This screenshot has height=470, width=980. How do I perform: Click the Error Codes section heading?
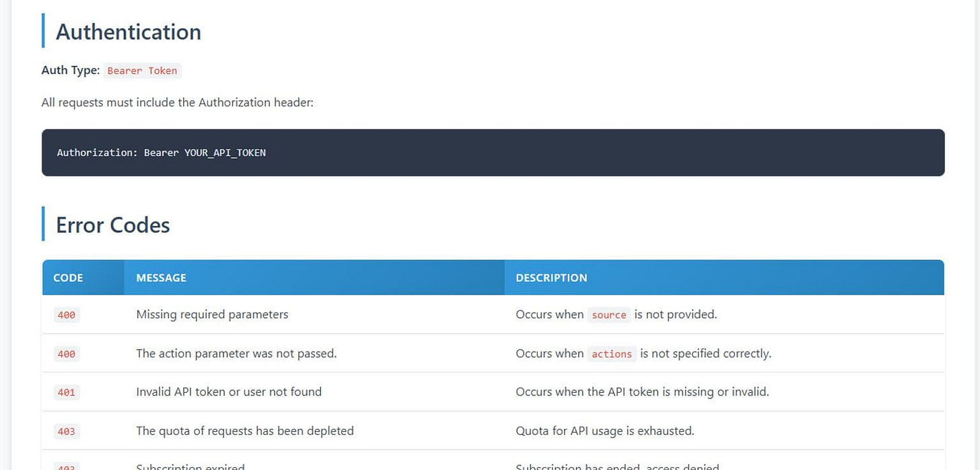pyautogui.click(x=112, y=225)
